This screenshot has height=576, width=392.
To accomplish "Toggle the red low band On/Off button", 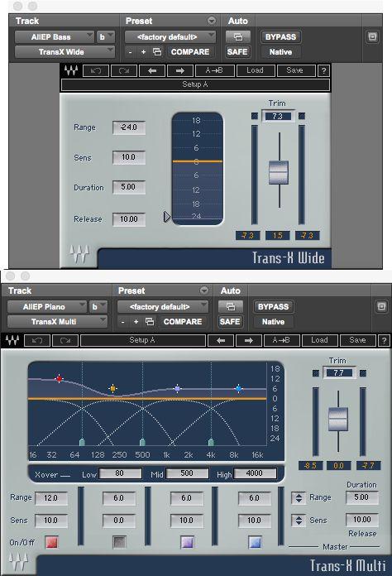I will click(x=51, y=542).
